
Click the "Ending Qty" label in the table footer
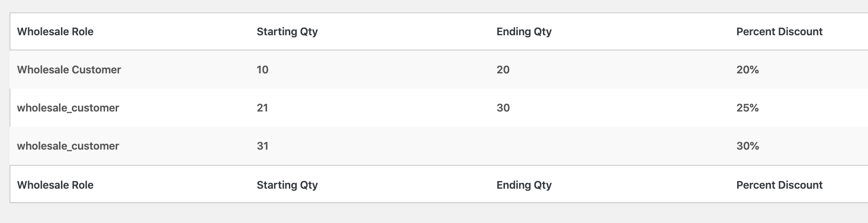point(524,185)
